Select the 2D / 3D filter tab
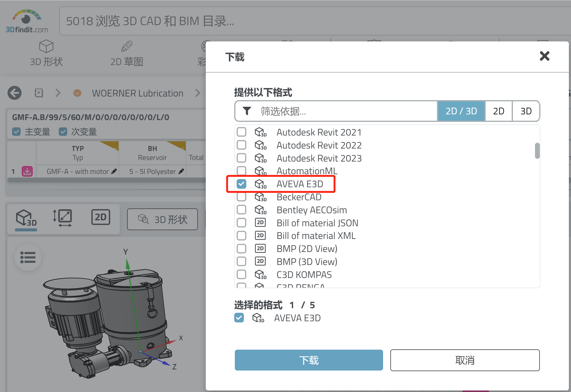The width and height of the screenshot is (571, 392). (461, 111)
